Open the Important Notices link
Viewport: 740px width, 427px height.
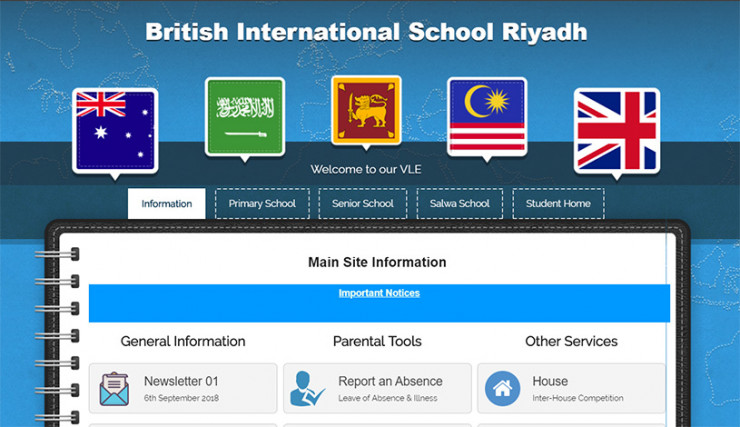point(379,293)
